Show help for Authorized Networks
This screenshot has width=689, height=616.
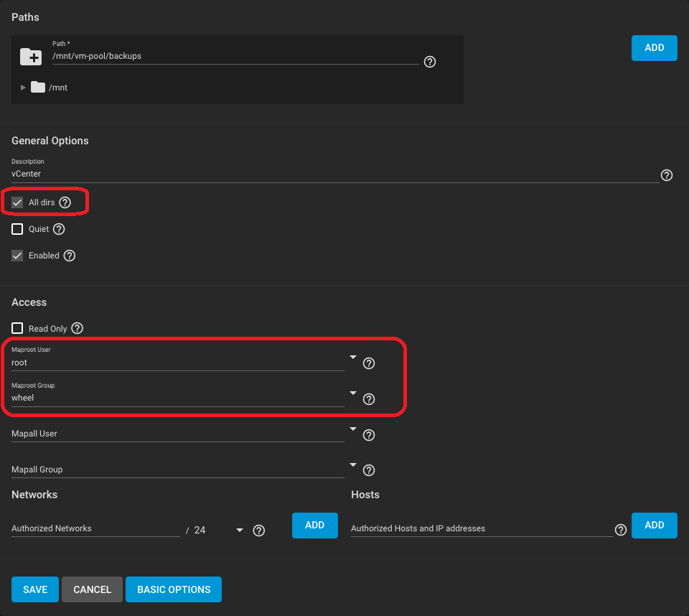(x=259, y=531)
